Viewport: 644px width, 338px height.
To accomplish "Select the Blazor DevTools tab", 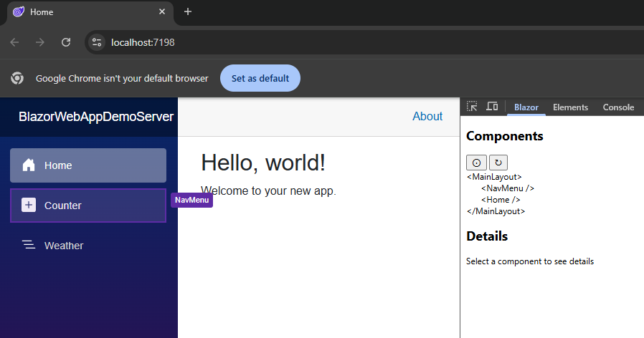I will pyautogui.click(x=526, y=107).
